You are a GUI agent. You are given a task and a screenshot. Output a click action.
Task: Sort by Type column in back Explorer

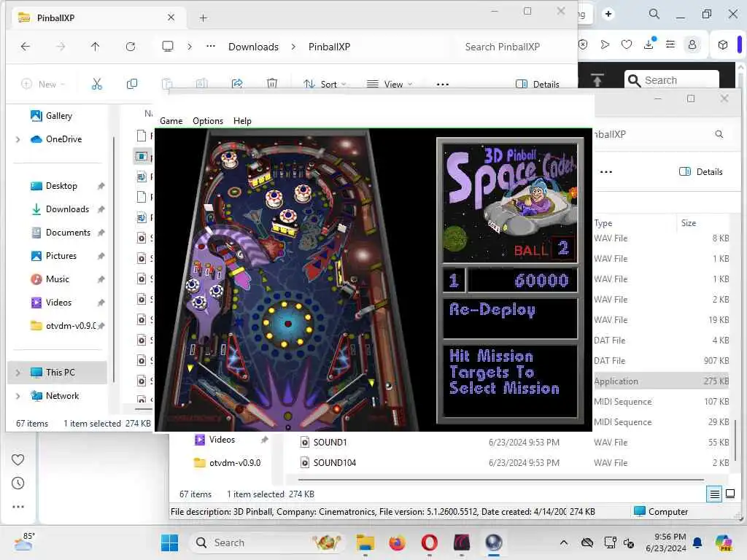point(603,223)
